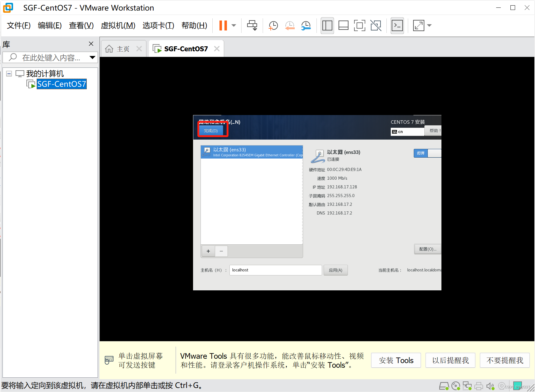Image resolution: width=535 pixels, height=392 pixels.
Task: Open the 编辑(E) menu
Action: 50,25
